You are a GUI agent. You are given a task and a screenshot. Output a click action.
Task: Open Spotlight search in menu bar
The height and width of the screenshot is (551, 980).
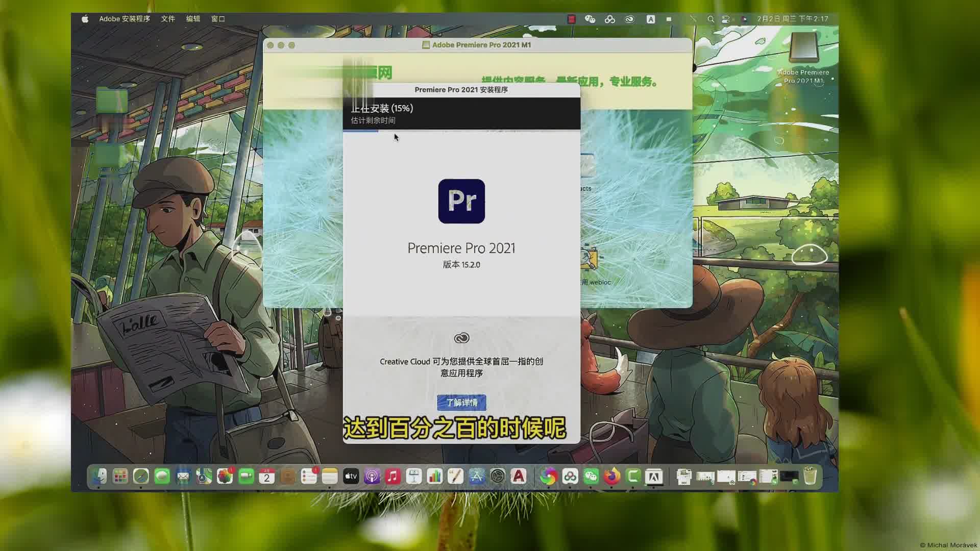pos(710,19)
